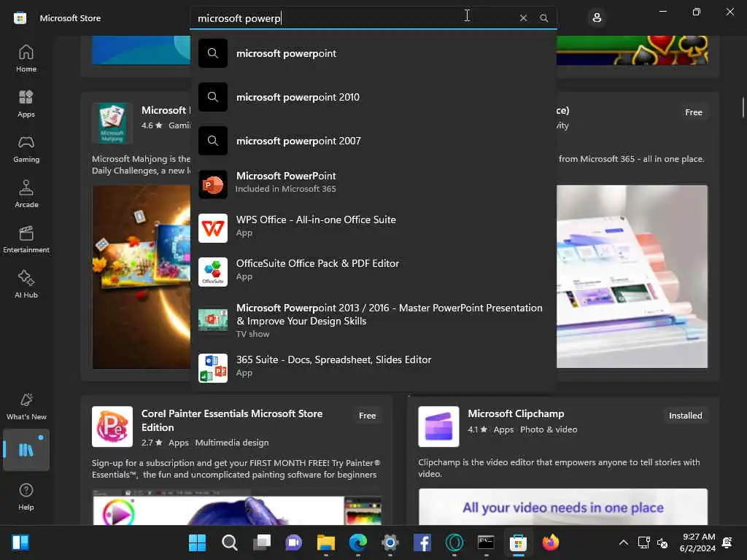Open the Arcade section
747x560 pixels.
(26, 194)
